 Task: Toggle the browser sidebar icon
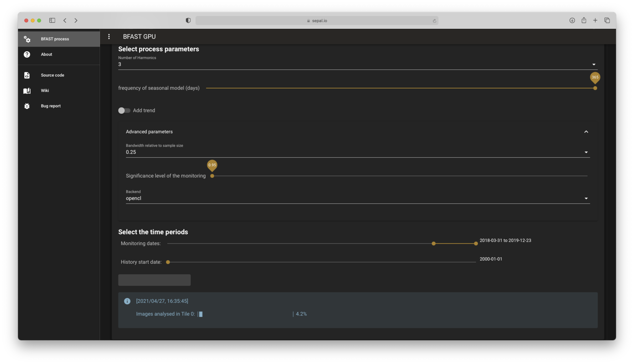coord(52,21)
